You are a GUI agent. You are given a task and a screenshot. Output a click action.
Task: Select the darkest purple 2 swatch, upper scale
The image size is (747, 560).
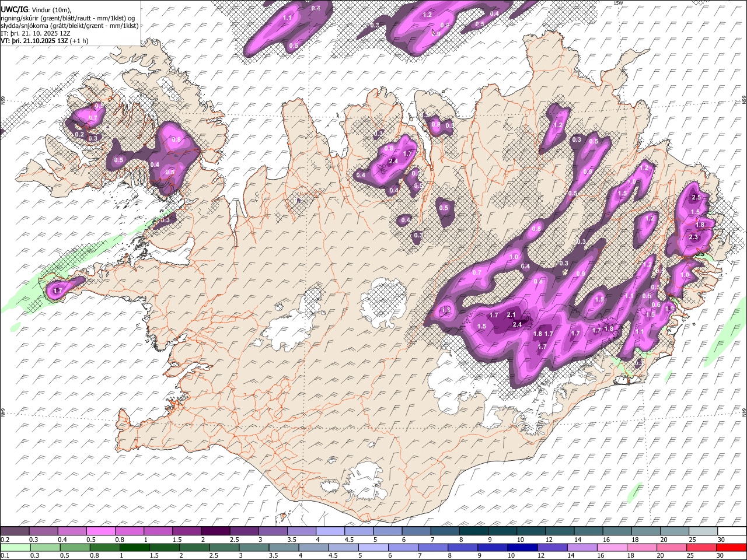point(215,531)
